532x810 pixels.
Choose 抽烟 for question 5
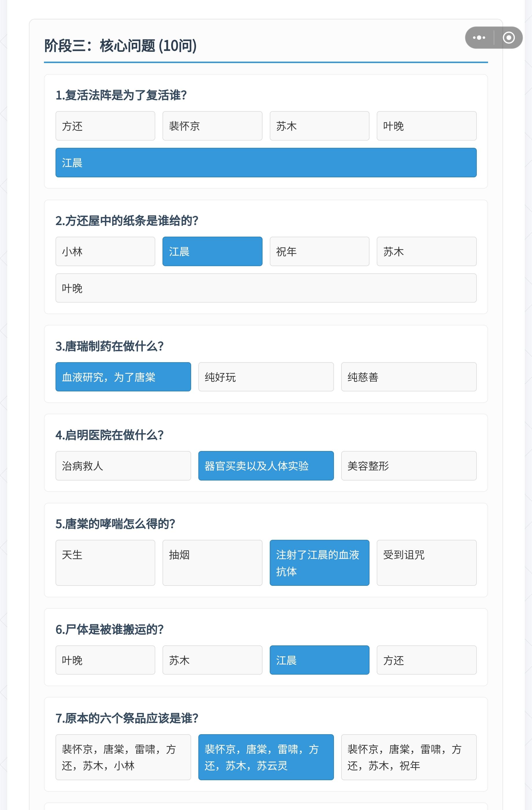[x=212, y=563]
